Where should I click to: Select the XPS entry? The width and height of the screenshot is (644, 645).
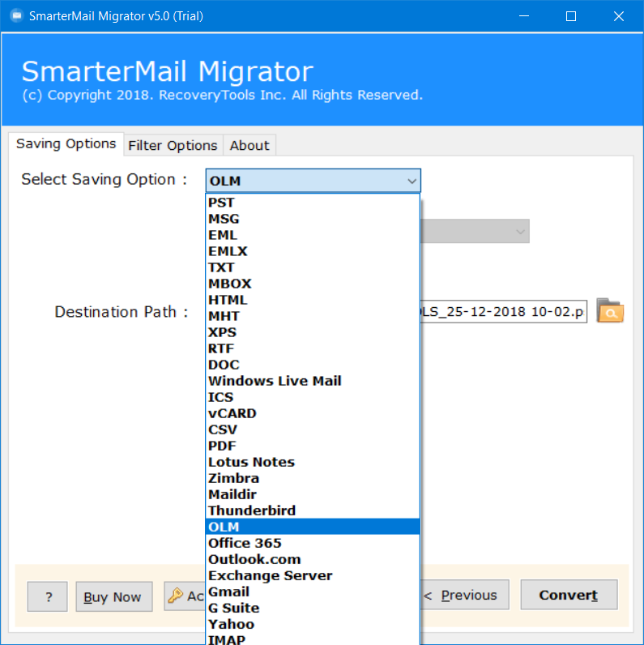[x=313, y=332]
